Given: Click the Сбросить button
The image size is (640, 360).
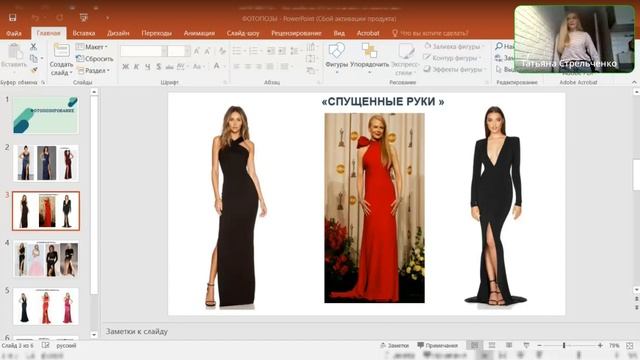Looking at the screenshot, I should coord(95,59).
